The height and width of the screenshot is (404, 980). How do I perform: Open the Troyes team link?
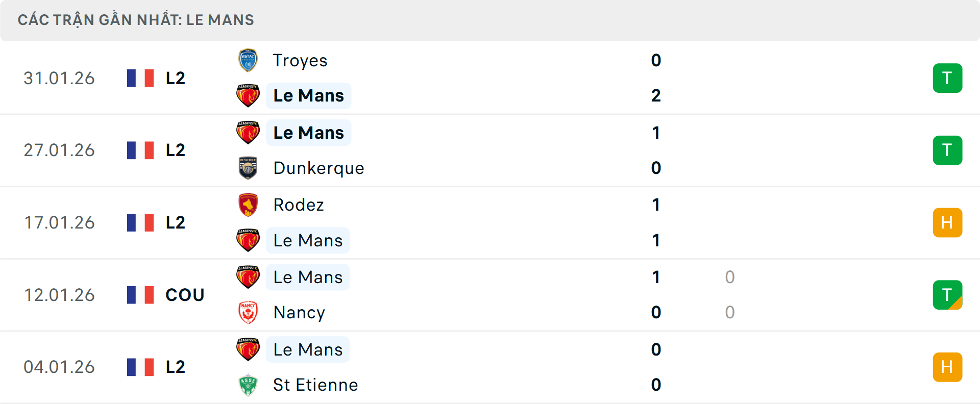(x=300, y=60)
